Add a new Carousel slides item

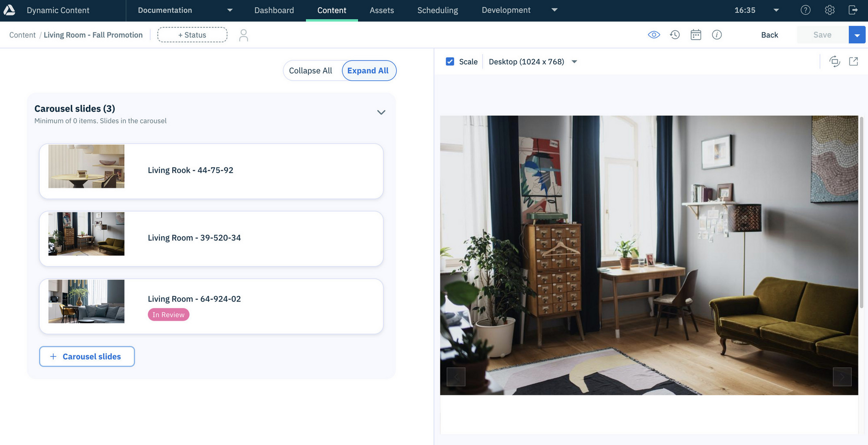point(87,356)
